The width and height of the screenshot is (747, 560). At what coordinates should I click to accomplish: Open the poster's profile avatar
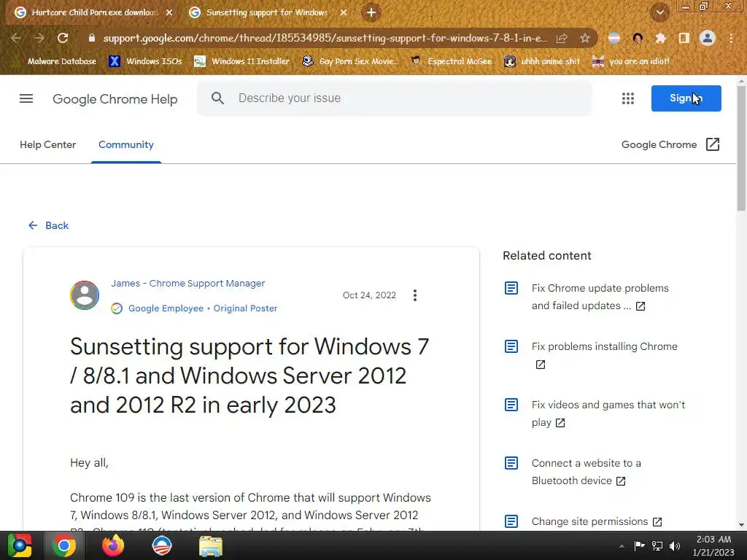(85, 295)
